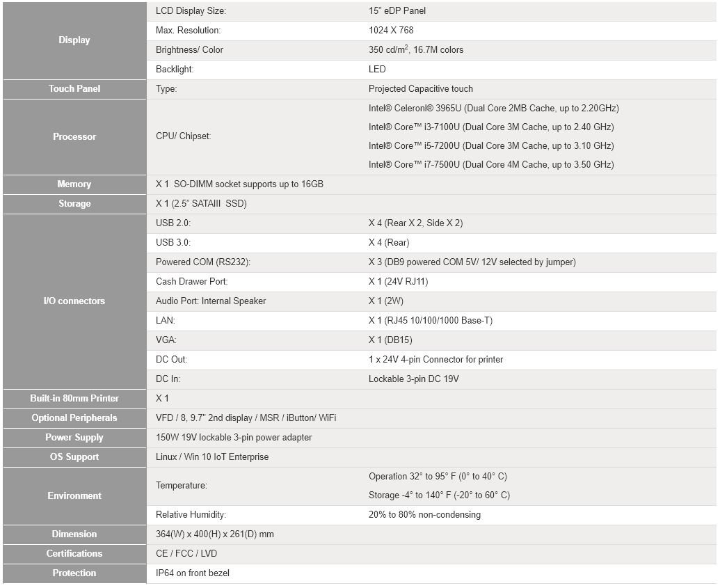Select the Built-in 80mm Printer header
This screenshot has width=720, height=588.
pyautogui.click(x=74, y=399)
